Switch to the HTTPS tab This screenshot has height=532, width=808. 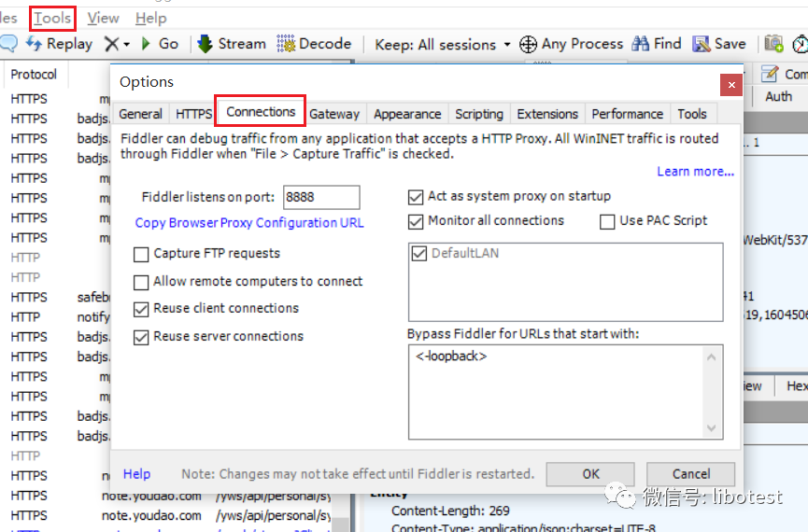pos(193,114)
